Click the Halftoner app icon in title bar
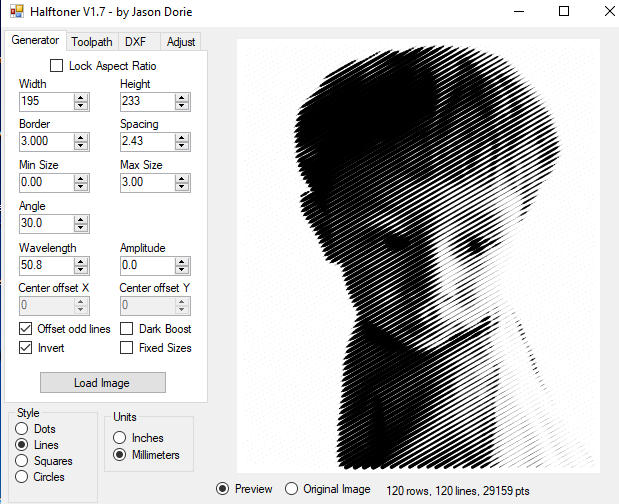The height and width of the screenshot is (504, 619). (x=17, y=11)
